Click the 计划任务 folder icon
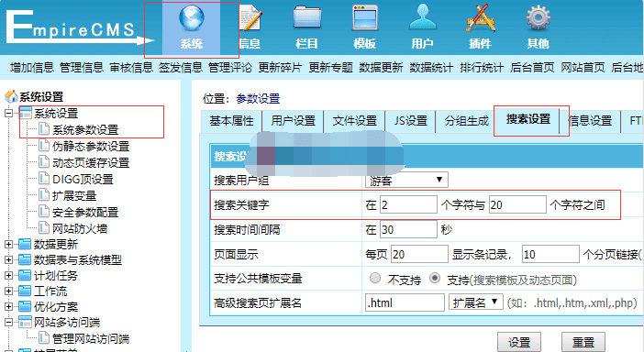 (25, 275)
